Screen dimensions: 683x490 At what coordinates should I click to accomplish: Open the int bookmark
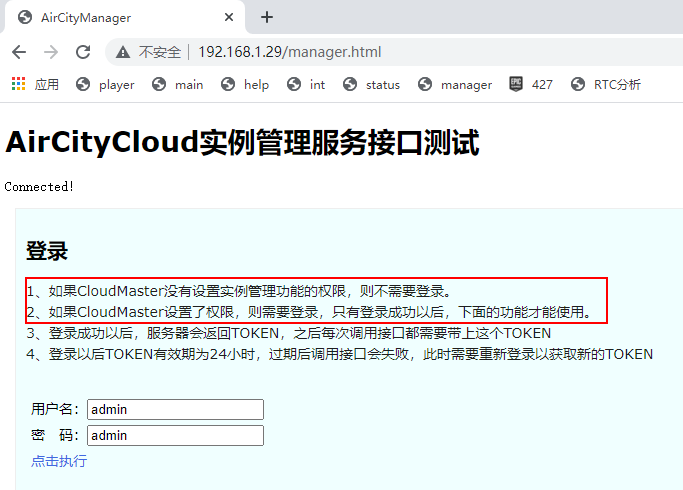(307, 85)
